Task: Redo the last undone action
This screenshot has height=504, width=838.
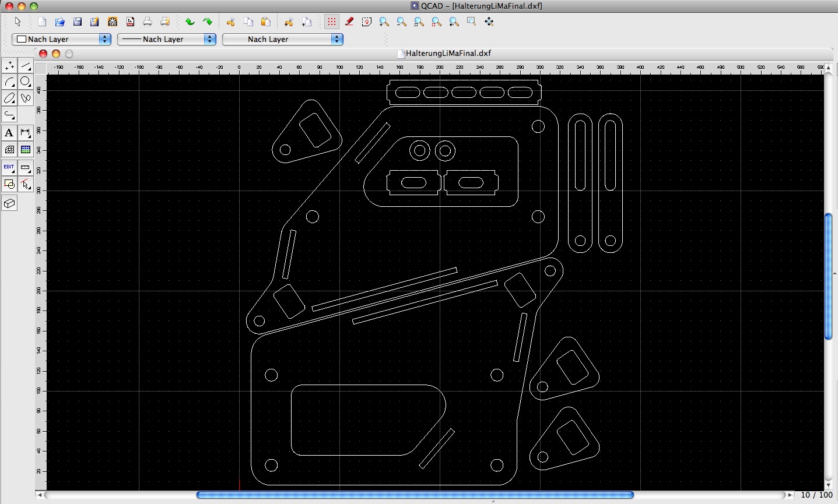Action: [x=208, y=22]
